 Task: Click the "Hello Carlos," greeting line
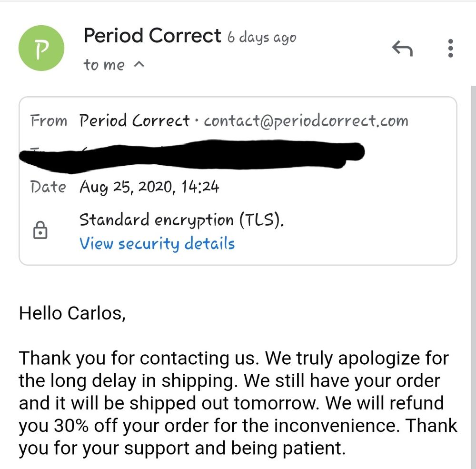(72, 313)
